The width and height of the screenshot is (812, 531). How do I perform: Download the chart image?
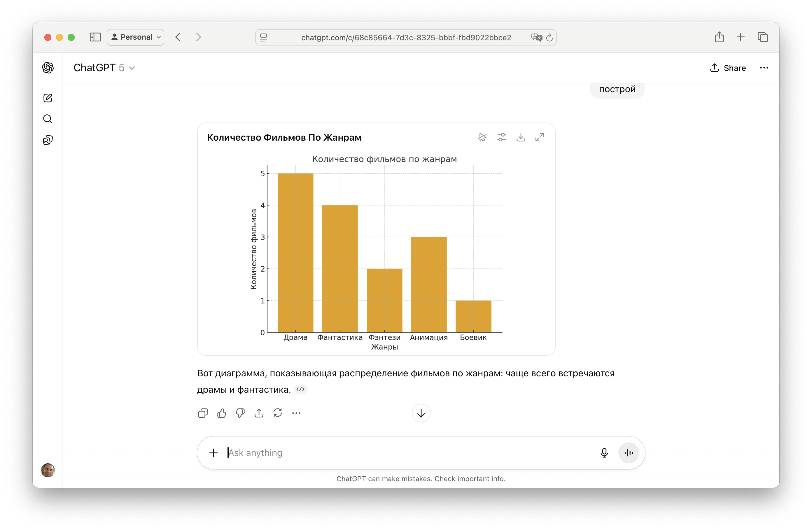click(x=521, y=137)
